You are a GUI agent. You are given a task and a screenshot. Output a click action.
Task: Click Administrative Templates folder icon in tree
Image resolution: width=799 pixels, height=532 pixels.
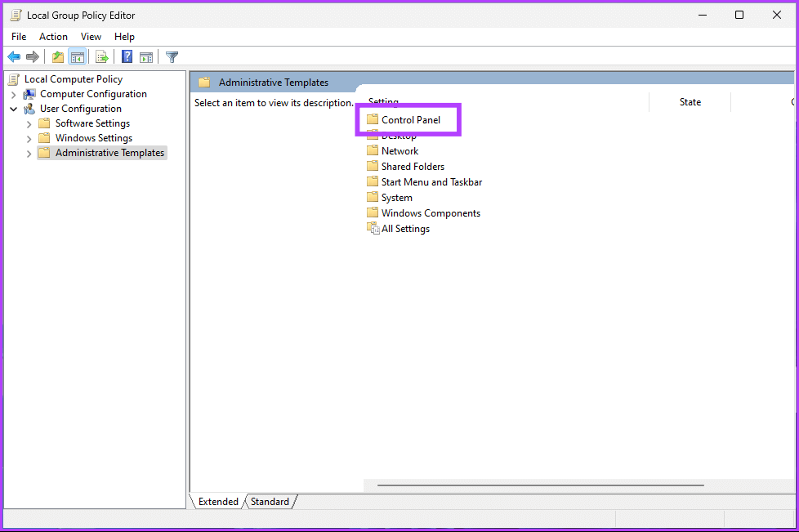tap(44, 153)
